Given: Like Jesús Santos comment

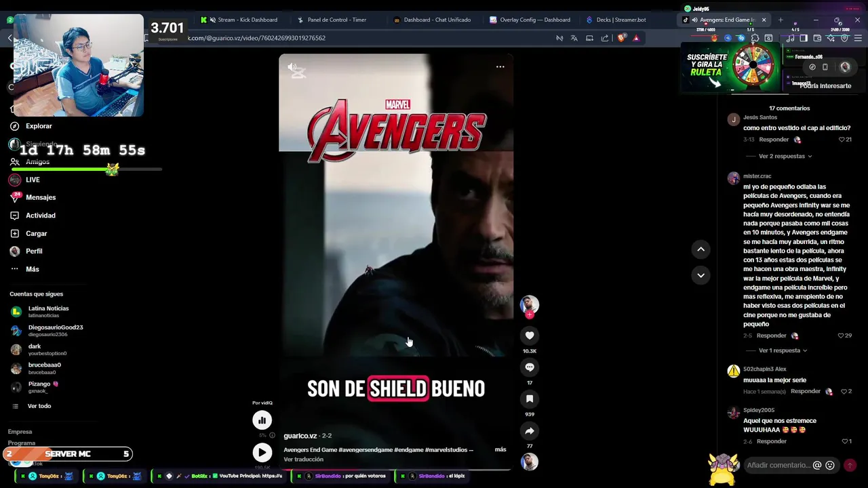Looking at the screenshot, I should (x=842, y=140).
